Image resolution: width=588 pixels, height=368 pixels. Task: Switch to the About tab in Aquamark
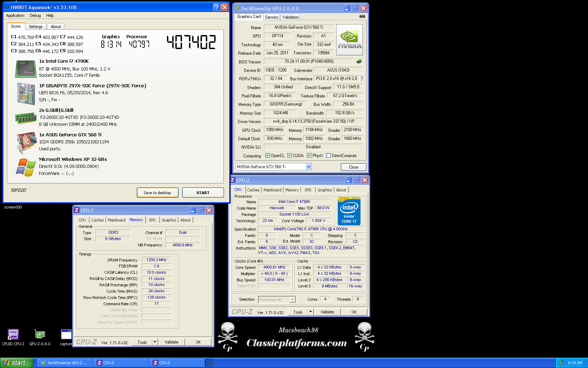56,27
